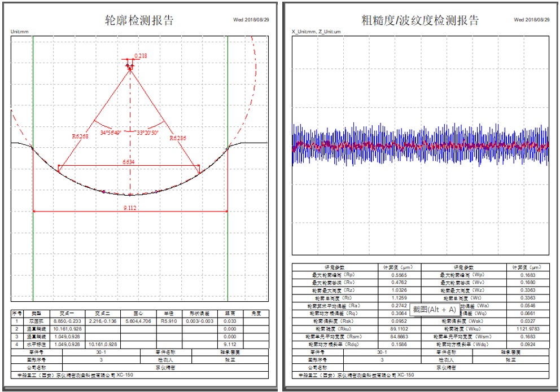Click the date on the roughness report
The width and height of the screenshot is (560, 392).
click(x=531, y=20)
